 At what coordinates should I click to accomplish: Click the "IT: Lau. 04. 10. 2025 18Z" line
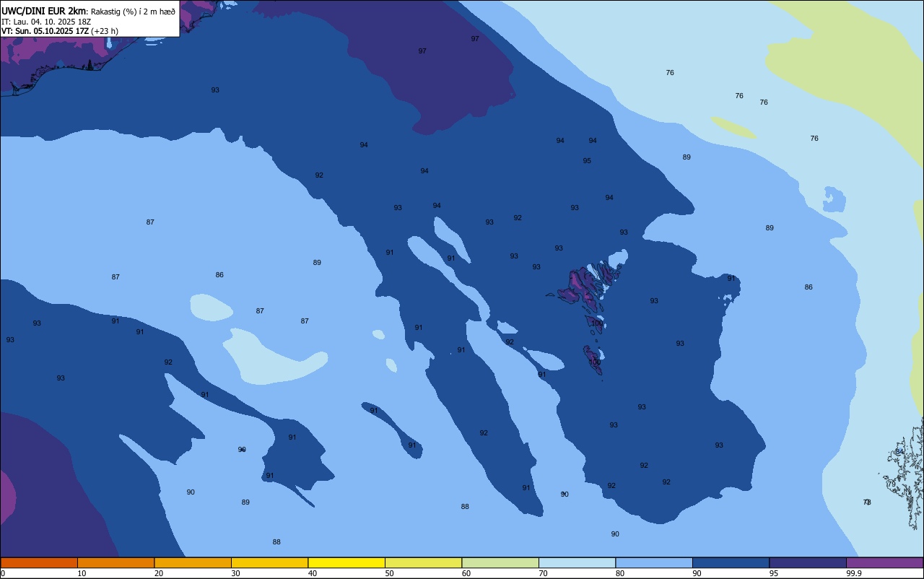pos(46,22)
